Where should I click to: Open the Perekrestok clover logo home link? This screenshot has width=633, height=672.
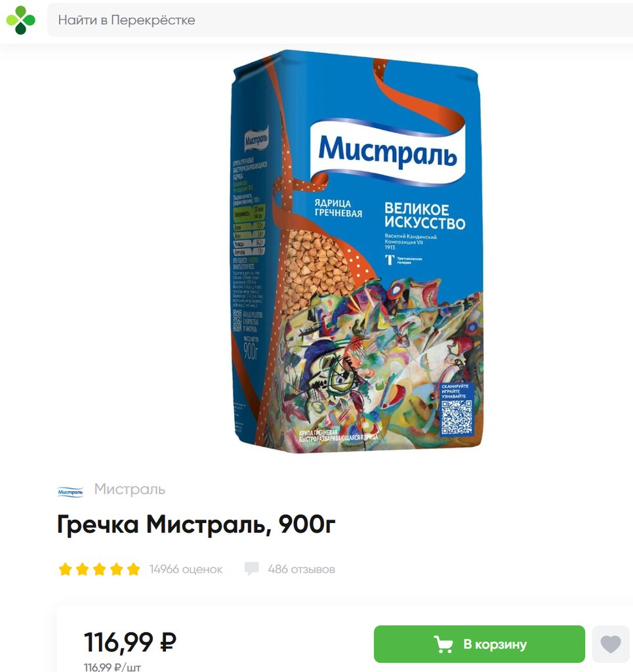point(20,20)
